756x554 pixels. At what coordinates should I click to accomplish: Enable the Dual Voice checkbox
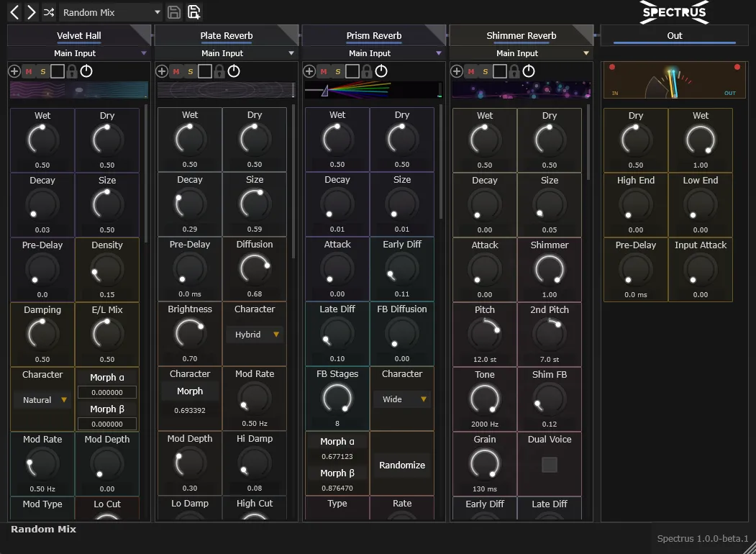coord(550,465)
